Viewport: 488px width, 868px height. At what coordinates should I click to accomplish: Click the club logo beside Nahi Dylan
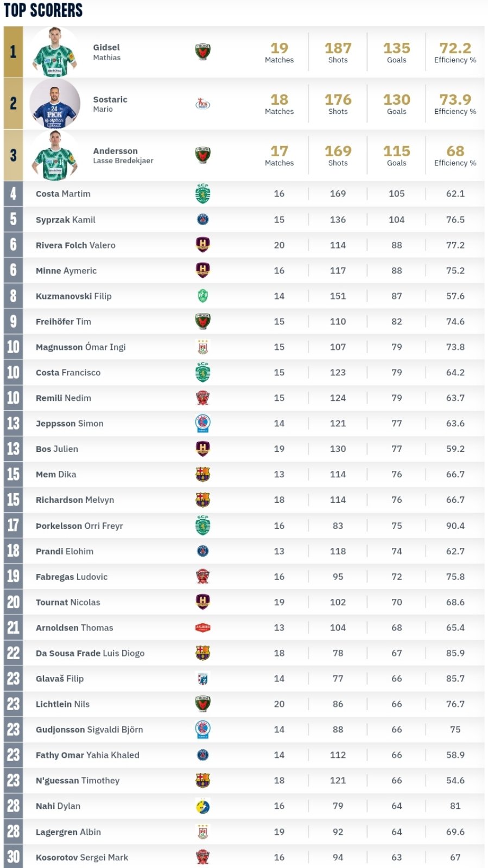[202, 807]
